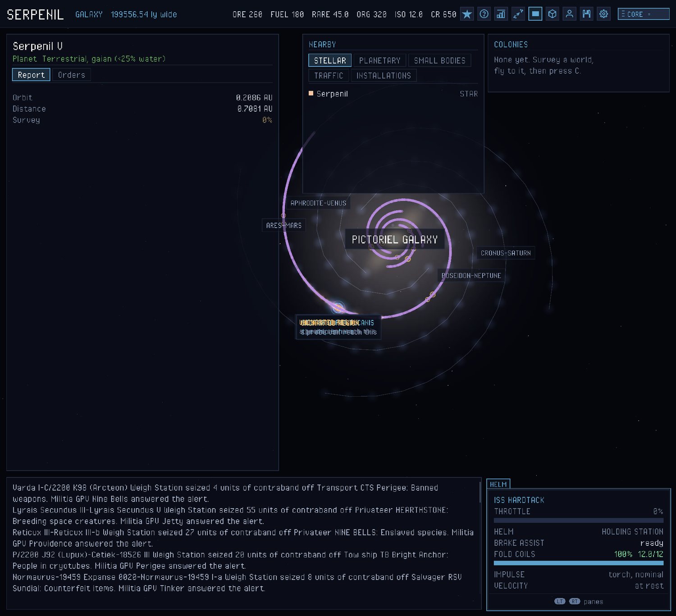Click the APHRODITE-VENUS map label
Screen dimensions: 676x616
(318, 203)
